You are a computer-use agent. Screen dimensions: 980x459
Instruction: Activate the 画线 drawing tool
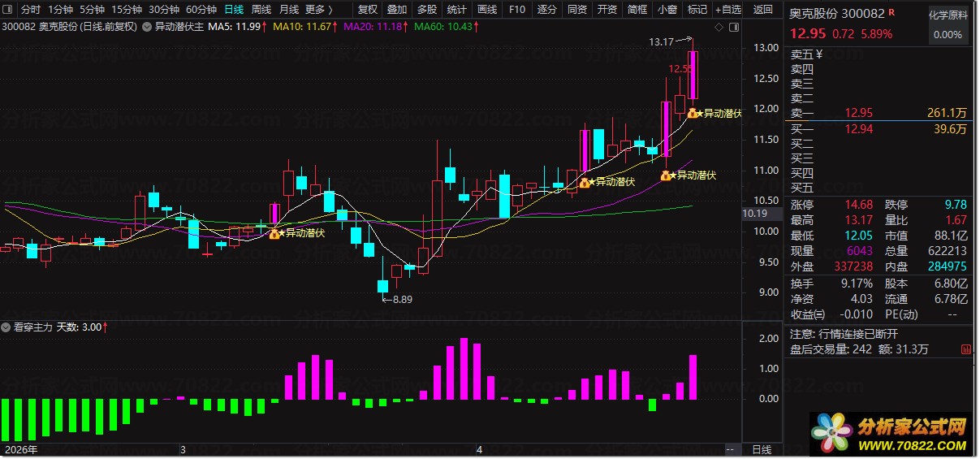click(x=487, y=10)
